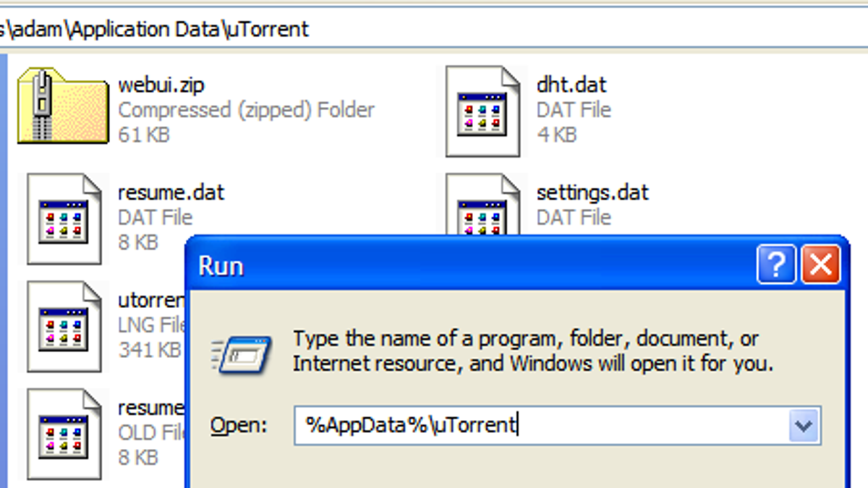Select the resume OLD file icon
Image resolution: width=868 pixels, height=488 pixels.
coord(64,435)
